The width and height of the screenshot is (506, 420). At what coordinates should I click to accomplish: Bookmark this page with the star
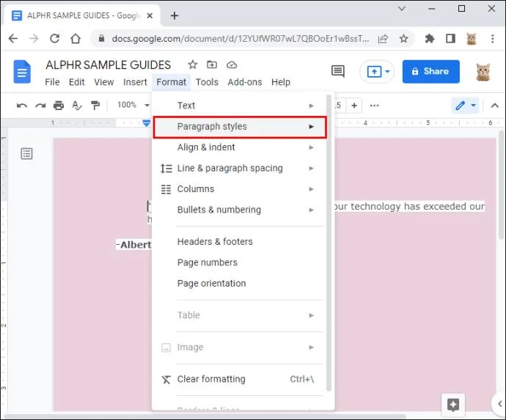point(403,39)
